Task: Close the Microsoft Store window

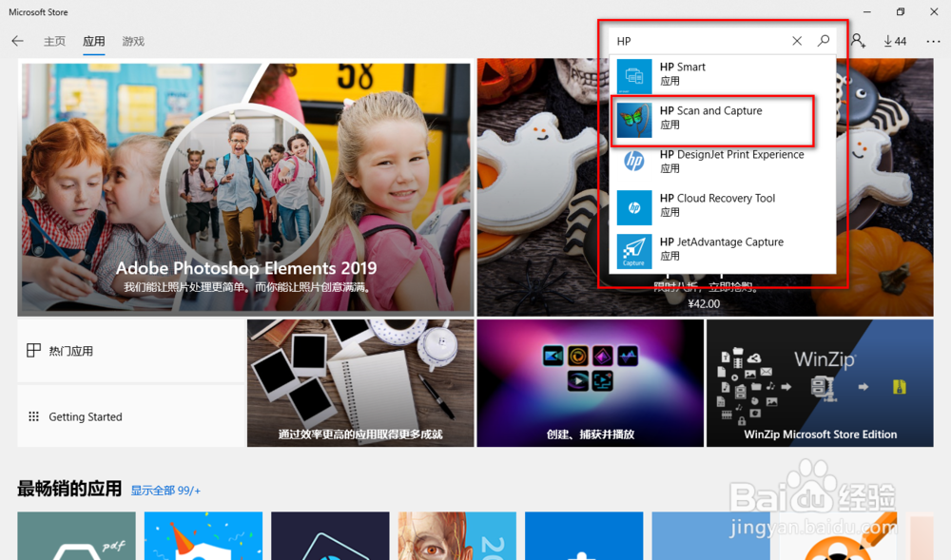Action: pos(934,11)
